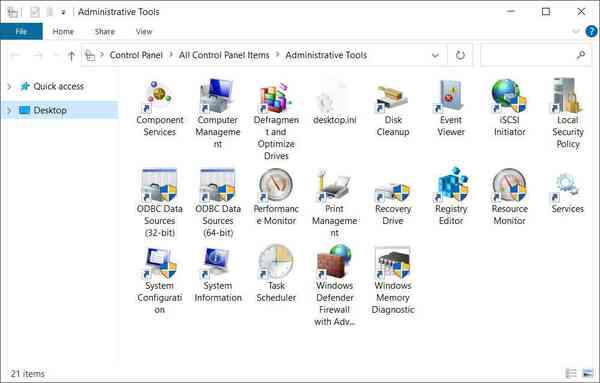Open Quick Access Toolbar customize dropdown

pos(63,12)
